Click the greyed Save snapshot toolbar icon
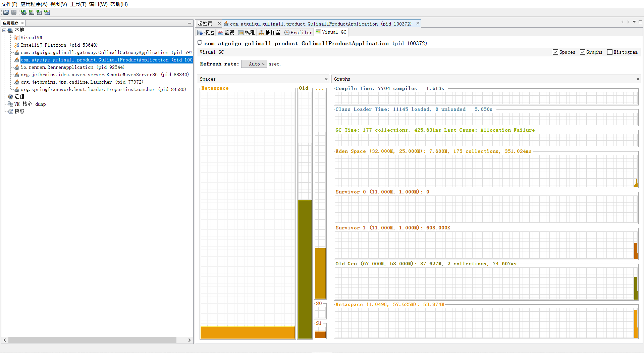The height and width of the screenshot is (353, 644). [14, 12]
